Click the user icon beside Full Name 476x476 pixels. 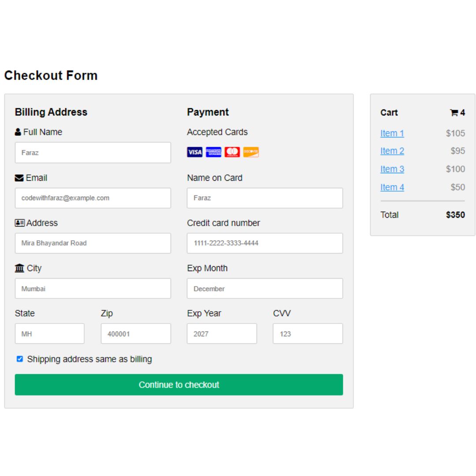[x=18, y=132]
